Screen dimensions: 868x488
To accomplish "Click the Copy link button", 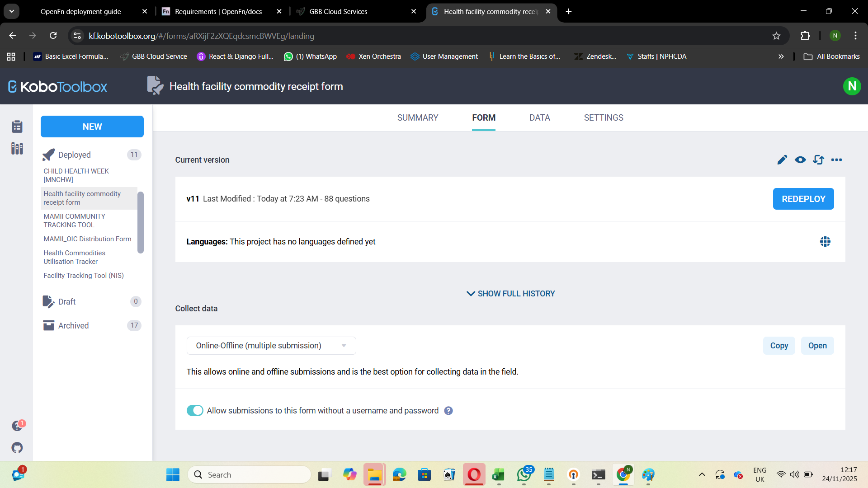I will click(778, 346).
